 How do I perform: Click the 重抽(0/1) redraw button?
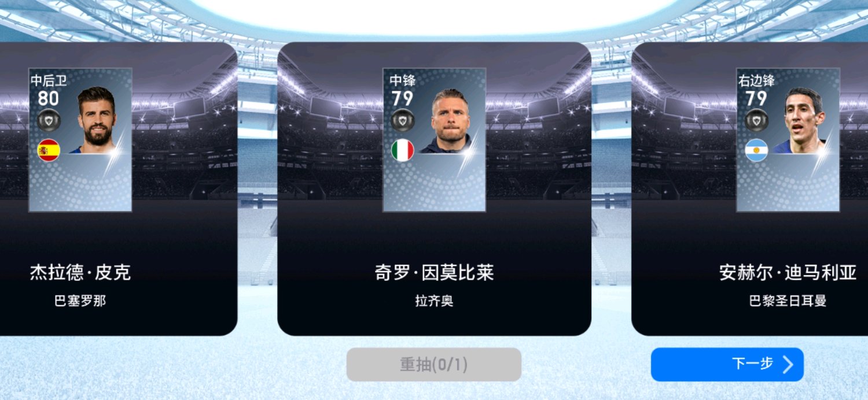(x=434, y=365)
